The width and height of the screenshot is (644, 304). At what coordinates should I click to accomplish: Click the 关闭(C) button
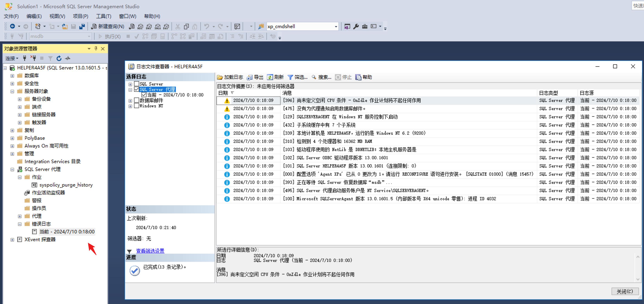[x=625, y=291]
